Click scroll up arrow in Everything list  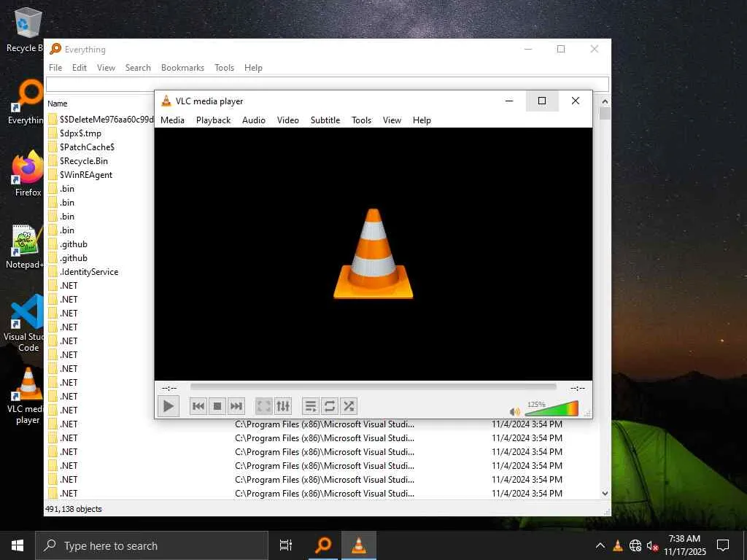605,101
